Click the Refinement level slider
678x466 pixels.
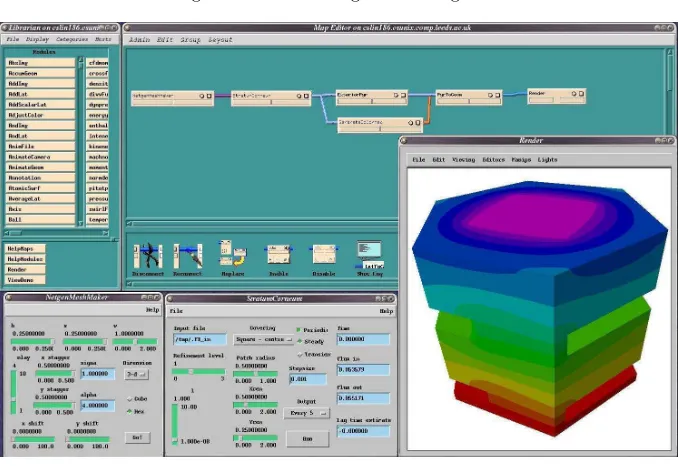click(x=199, y=372)
